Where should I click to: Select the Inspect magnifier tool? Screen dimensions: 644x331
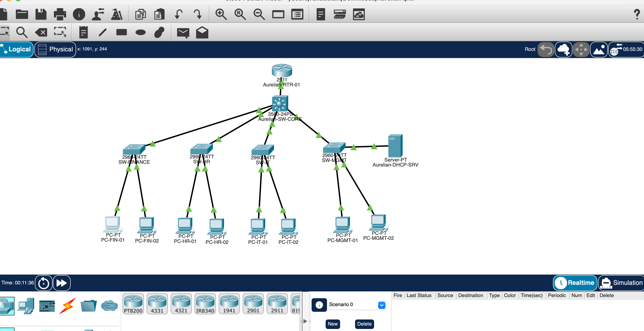click(x=22, y=32)
